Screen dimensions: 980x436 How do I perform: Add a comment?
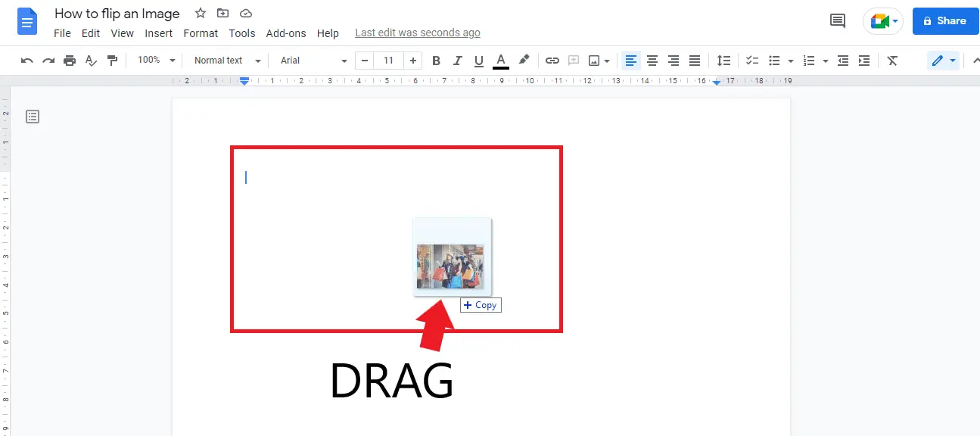click(x=573, y=60)
